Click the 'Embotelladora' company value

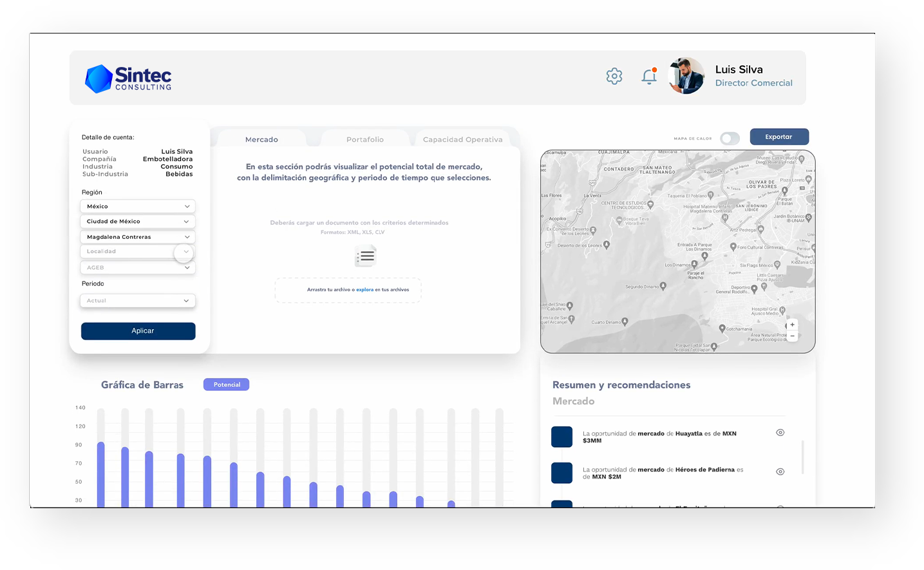pos(167,159)
